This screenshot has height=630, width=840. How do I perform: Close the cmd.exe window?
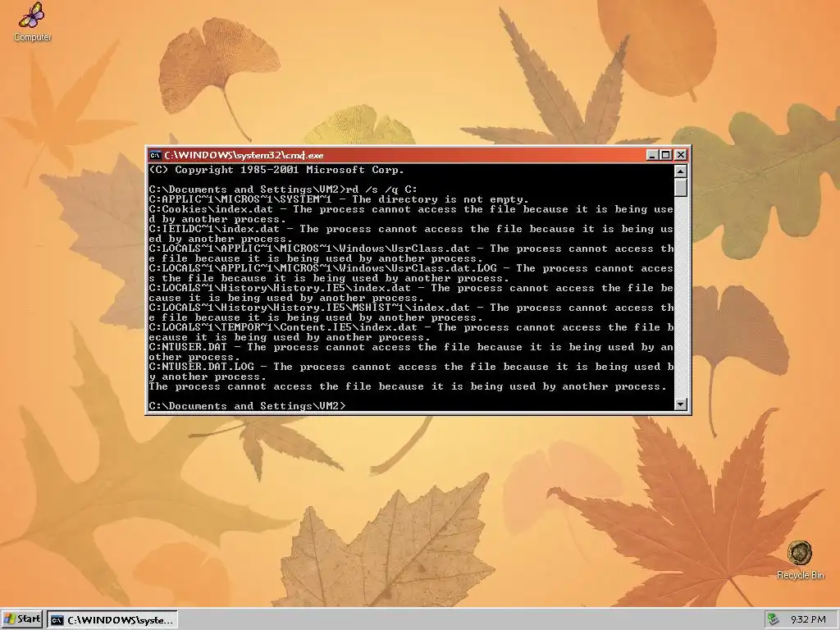pos(680,155)
